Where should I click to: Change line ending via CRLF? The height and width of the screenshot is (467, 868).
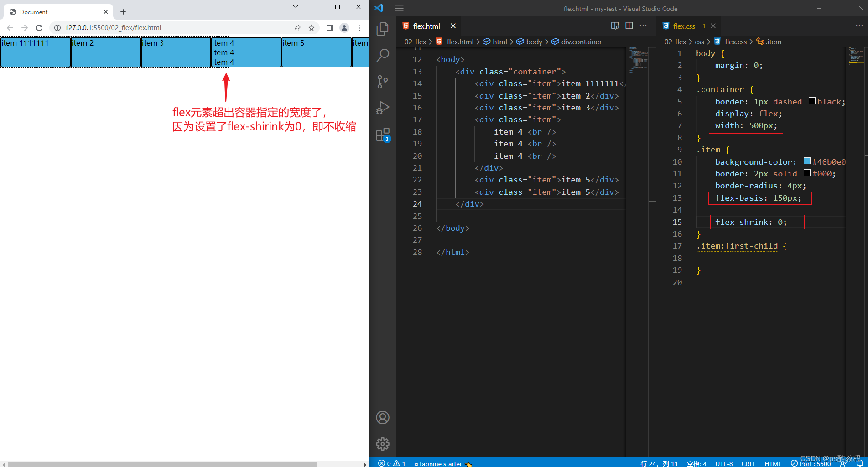748,463
